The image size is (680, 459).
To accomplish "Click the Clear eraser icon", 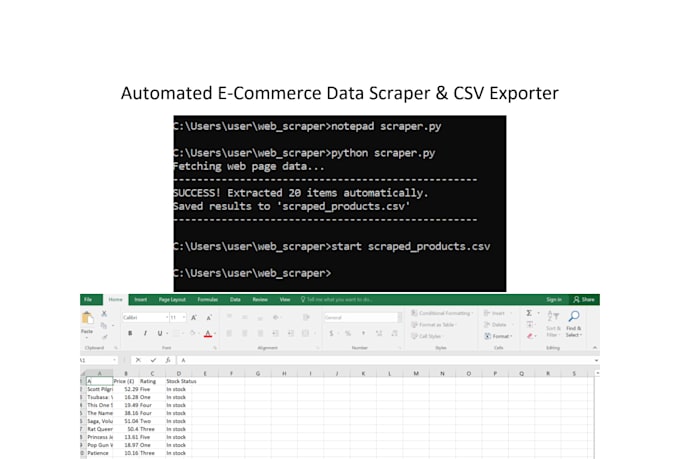I will (530, 336).
